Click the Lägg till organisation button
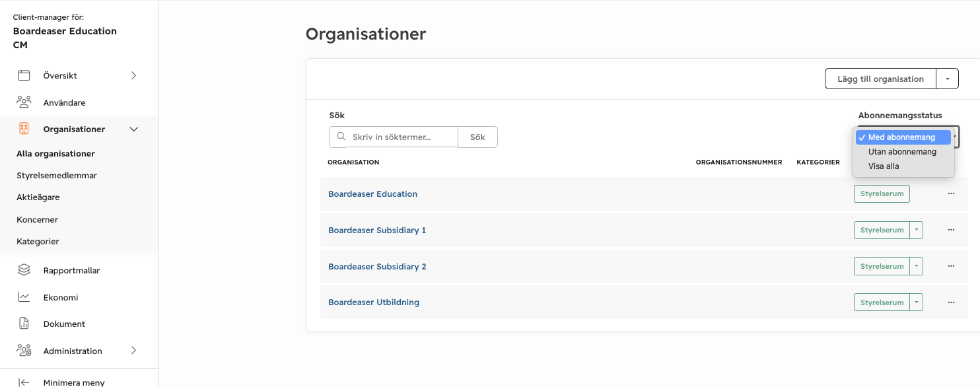 [x=880, y=79]
